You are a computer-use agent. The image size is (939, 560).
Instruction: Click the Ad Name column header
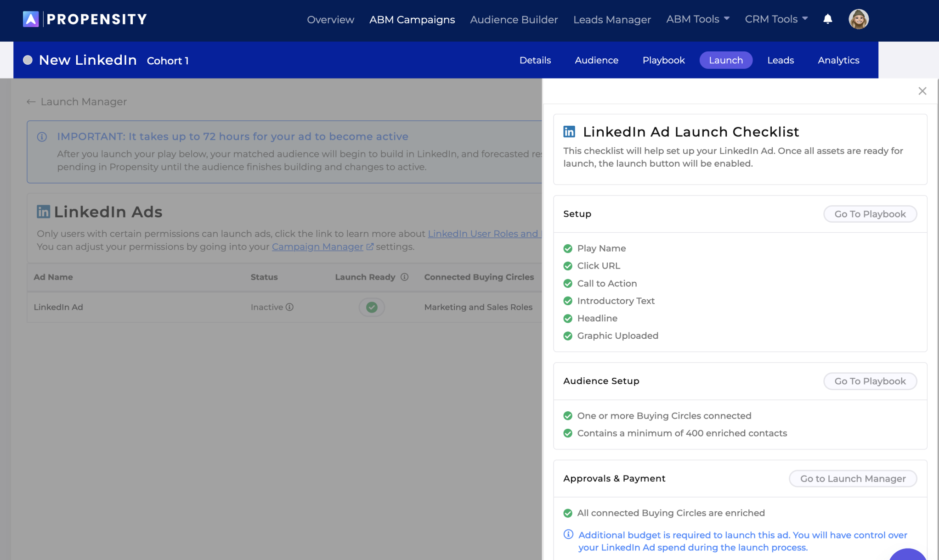pos(53,277)
